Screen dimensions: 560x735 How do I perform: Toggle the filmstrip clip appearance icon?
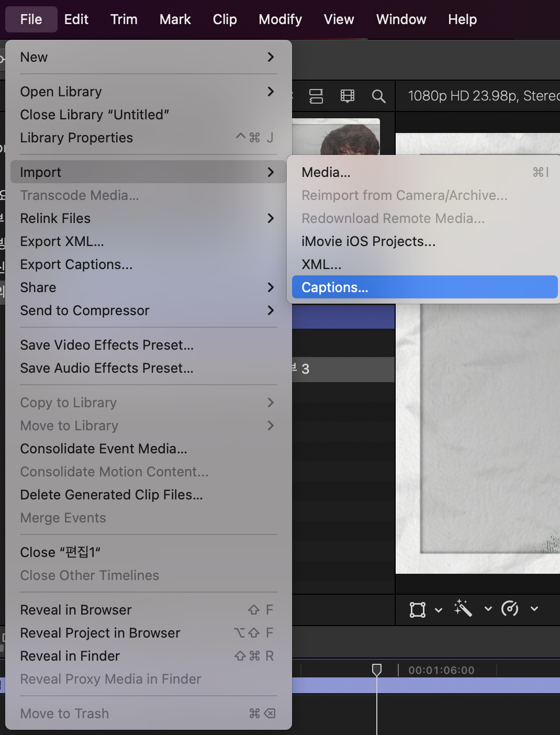348,96
